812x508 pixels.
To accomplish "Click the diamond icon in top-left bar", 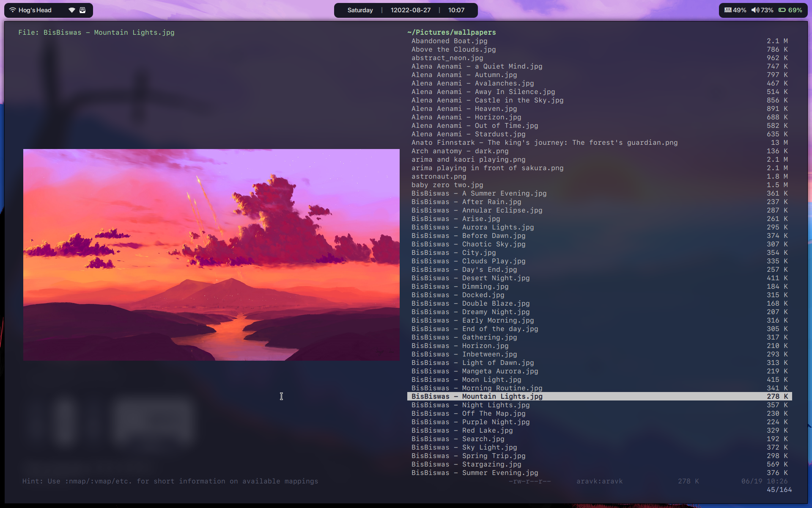I will click(x=72, y=10).
